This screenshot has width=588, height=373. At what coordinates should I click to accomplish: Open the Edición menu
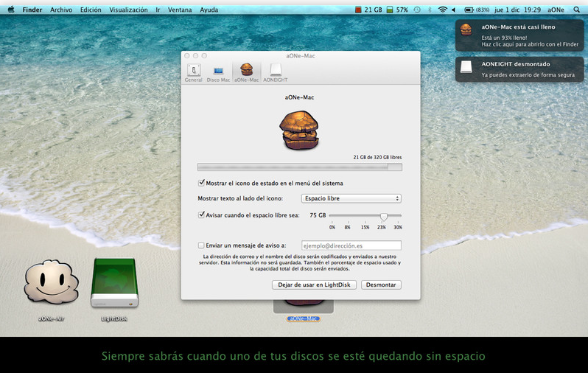[x=91, y=10]
